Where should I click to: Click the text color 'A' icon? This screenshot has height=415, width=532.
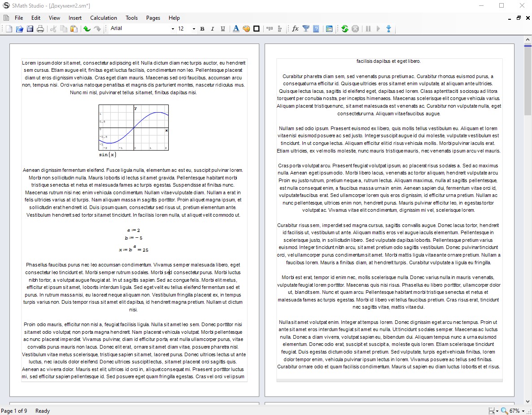[236, 29]
